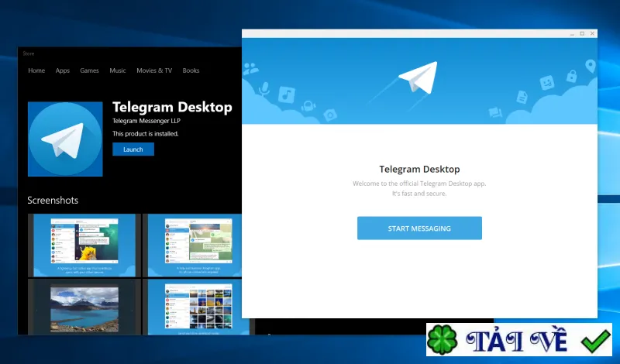Click the camera icon in the banner

329,115
